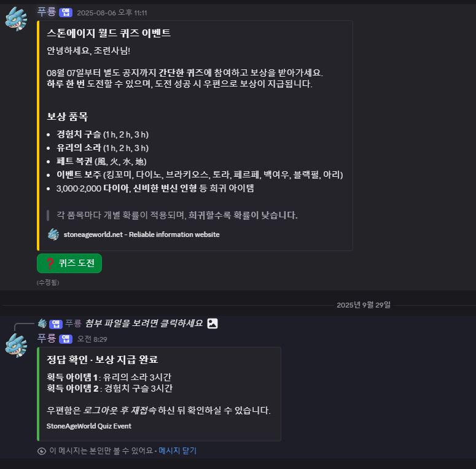Click username 푸룽 above the quiz announcement
This screenshot has width=476, height=469.
47,12
